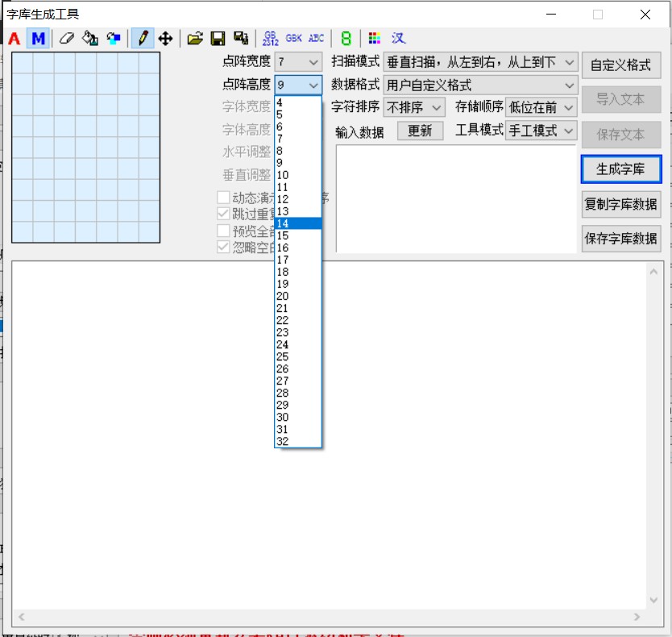
Task: Click the blue 汉 character icon
Action: (398, 39)
